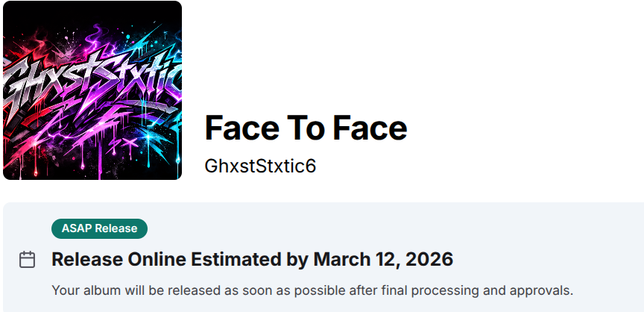The width and height of the screenshot is (644, 312).
Task: Open the GhxstStxtic6 artist name
Action: [260, 166]
